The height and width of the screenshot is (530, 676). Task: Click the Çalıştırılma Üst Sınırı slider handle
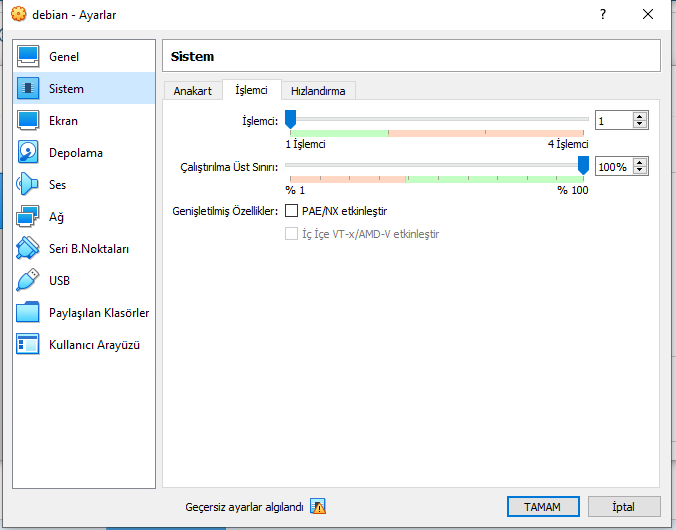click(583, 165)
